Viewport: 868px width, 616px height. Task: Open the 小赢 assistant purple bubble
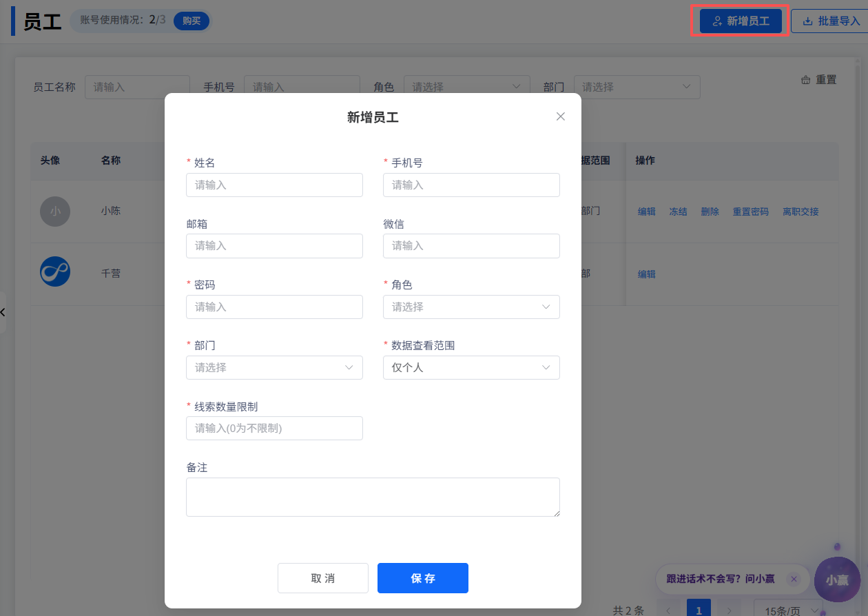tap(836, 580)
